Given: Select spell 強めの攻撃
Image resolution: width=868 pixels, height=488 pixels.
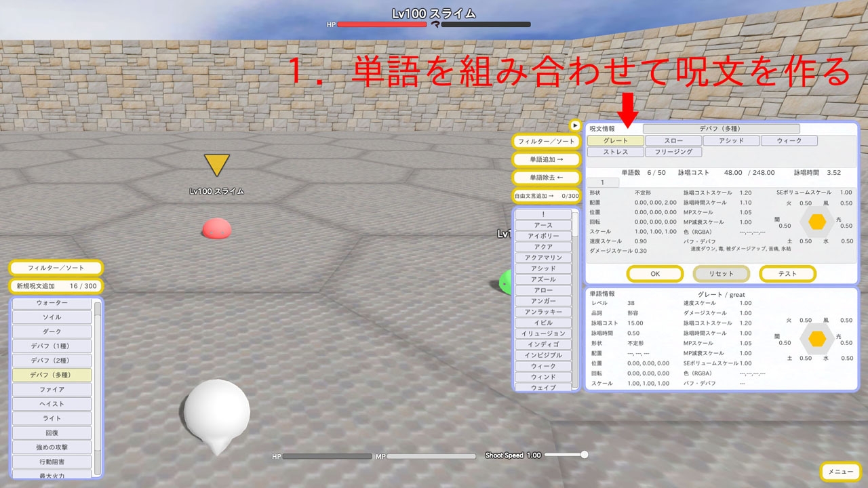Looking at the screenshot, I should point(52,447).
